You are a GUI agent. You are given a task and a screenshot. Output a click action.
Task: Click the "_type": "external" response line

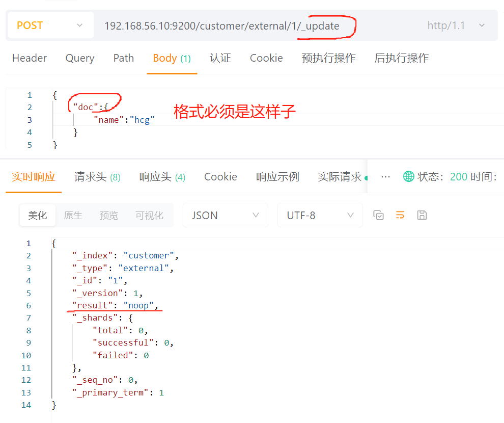(123, 268)
